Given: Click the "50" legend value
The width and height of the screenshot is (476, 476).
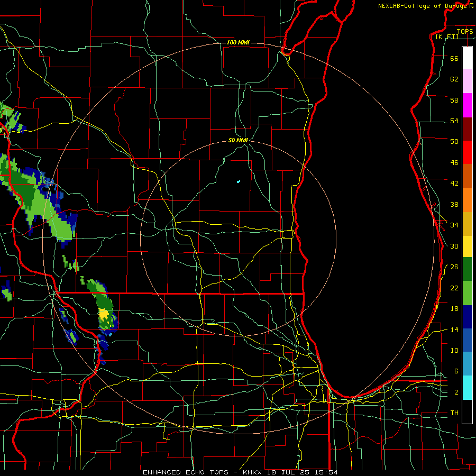Looking at the screenshot, I should click(454, 142).
